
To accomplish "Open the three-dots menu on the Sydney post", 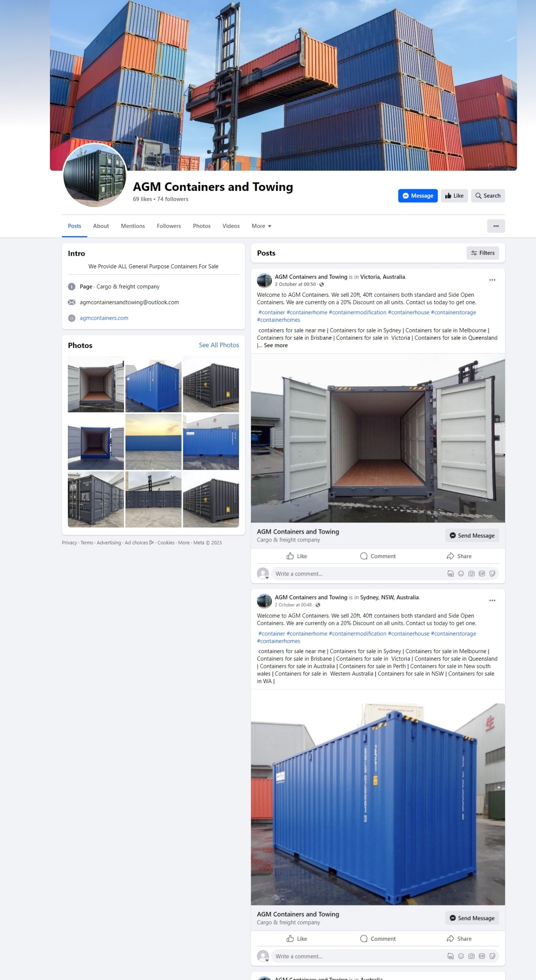I will pyautogui.click(x=492, y=601).
